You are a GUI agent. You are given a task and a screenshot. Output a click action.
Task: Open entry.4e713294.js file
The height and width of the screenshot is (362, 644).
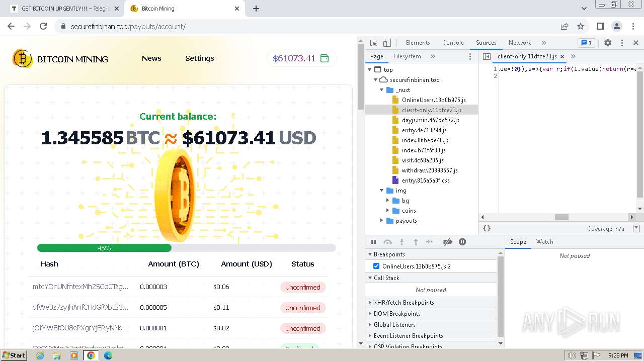point(424,130)
